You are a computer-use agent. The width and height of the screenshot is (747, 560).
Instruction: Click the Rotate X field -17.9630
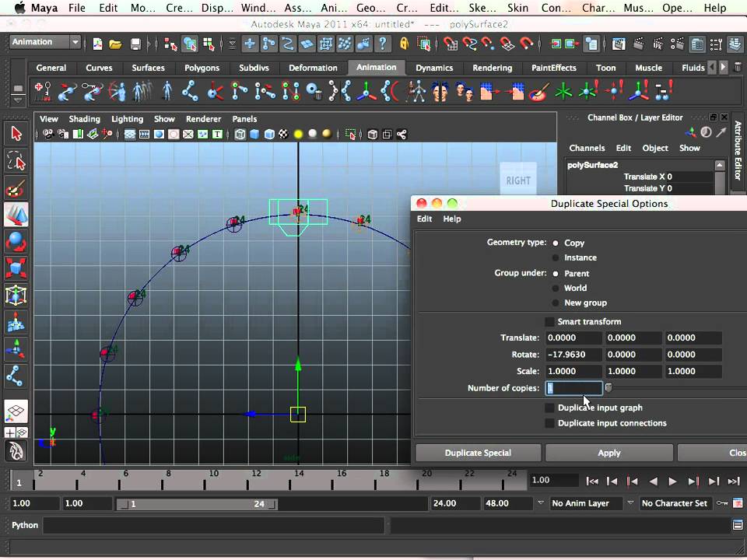point(573,355)
